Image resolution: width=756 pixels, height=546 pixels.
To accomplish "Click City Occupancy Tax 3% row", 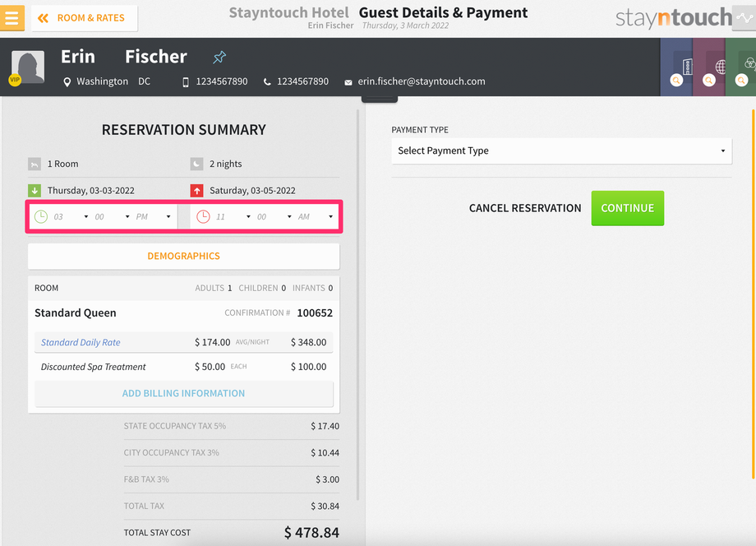I will [232, 453].
